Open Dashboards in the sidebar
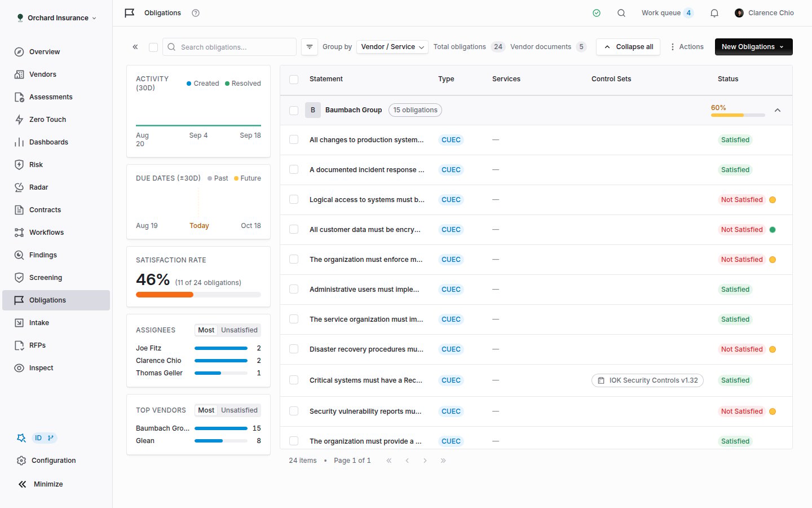Image resolution: width=812 pixels, height=508 pixels. click(x=56, y=142)
